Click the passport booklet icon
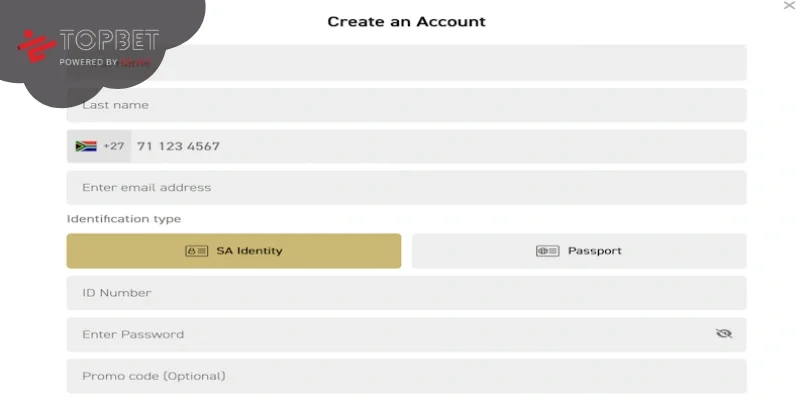800x400 pixels. pos(547,251)
